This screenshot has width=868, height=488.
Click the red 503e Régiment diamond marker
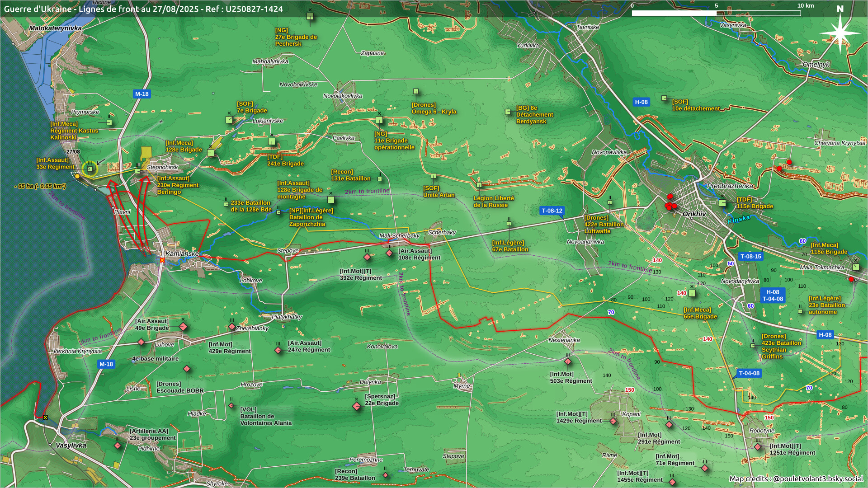point(568,361)
